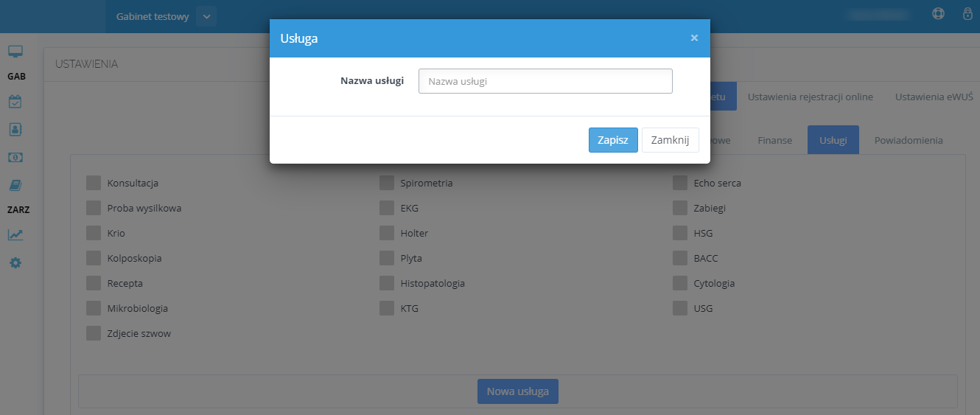Image resolution: width=980 pixels, height=415 pixels.
Task: Toggle the Histopatologia checkbox
Action: coord(387,283)
